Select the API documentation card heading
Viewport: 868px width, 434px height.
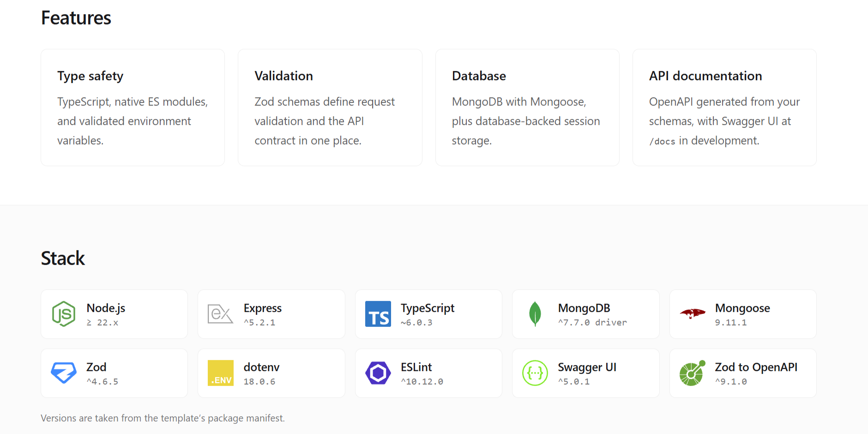(705, 76)
